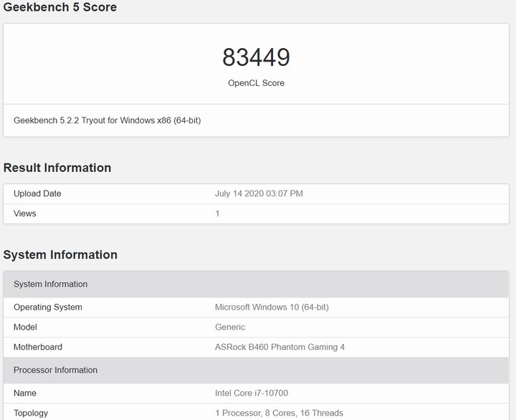Select the OpenCL Score label
The height and width of the screenshot is (420, 516).
tap(256, 83)
